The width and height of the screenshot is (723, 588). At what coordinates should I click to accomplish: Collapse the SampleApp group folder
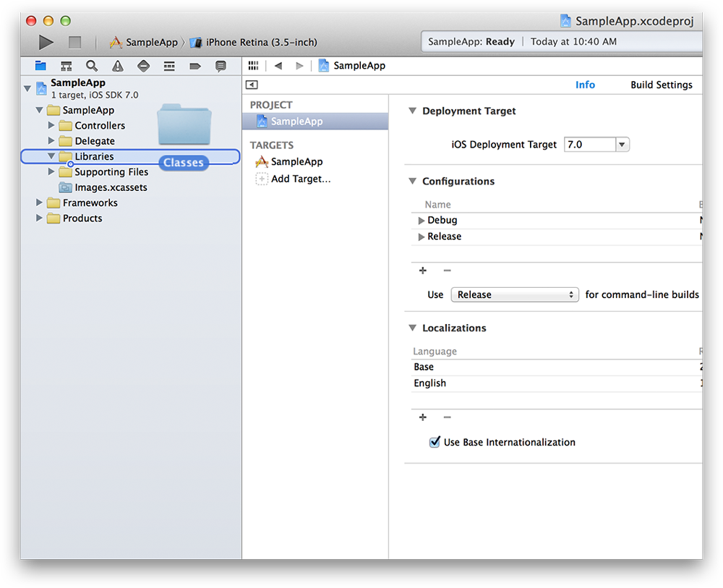click(x=40, y=110)
